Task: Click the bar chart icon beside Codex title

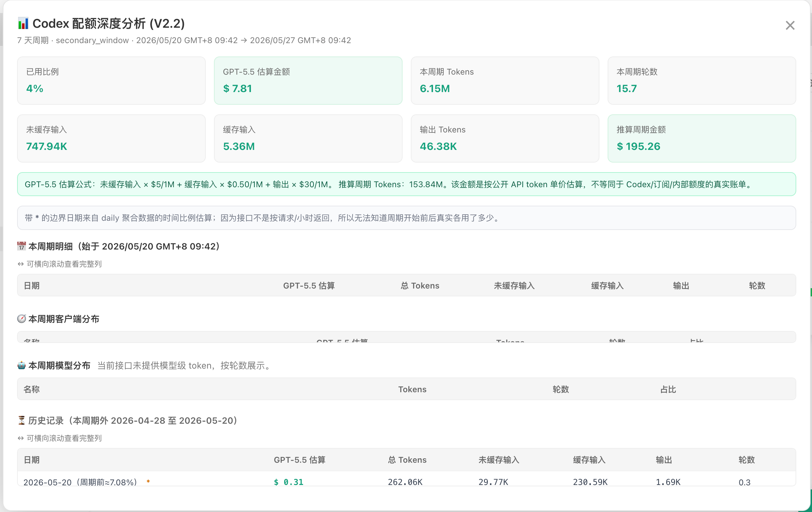Action: [23, 24]
